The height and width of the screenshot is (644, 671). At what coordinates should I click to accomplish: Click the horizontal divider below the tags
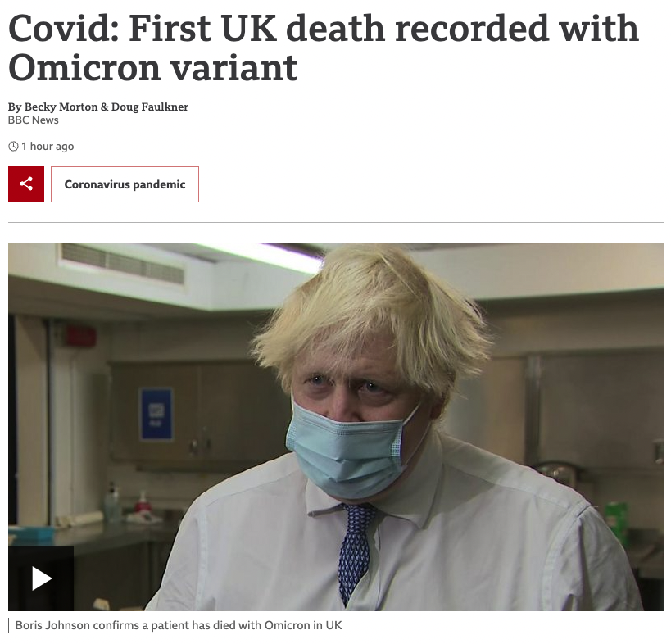pyautogui.click(x=336, y=223)
